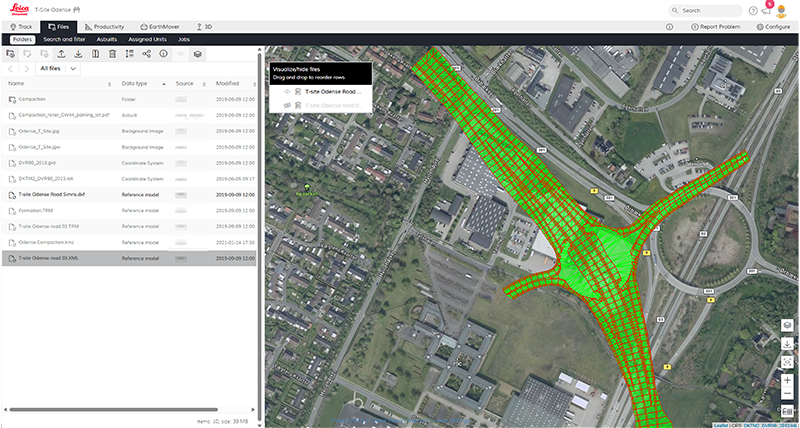
Task: Hide T-site Odense Road layer with eye icon
Action: click(287, 91)
